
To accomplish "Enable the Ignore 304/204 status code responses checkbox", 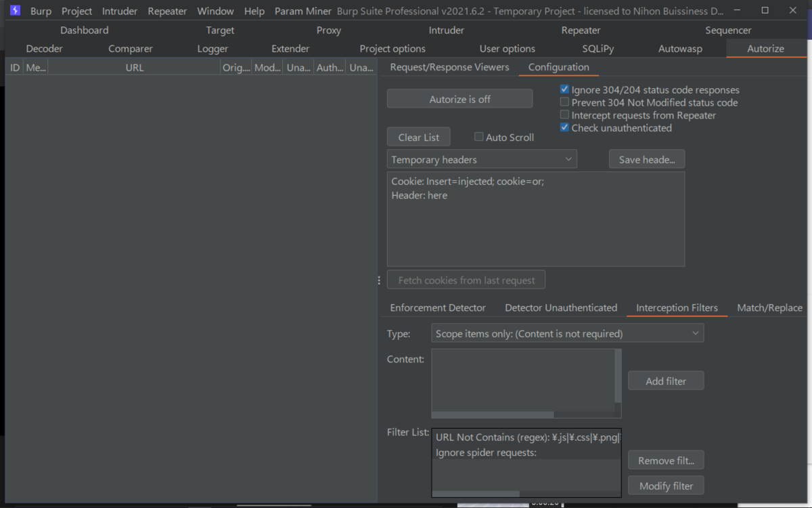I will 564,89.
